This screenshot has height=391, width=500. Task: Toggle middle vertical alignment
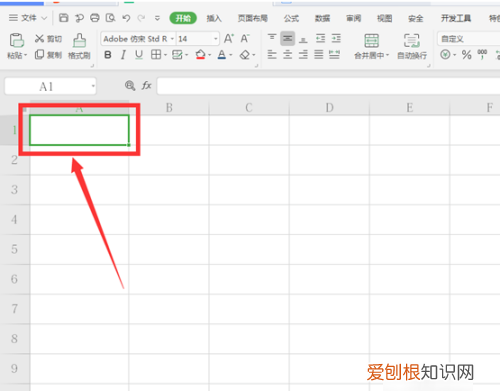288,39
